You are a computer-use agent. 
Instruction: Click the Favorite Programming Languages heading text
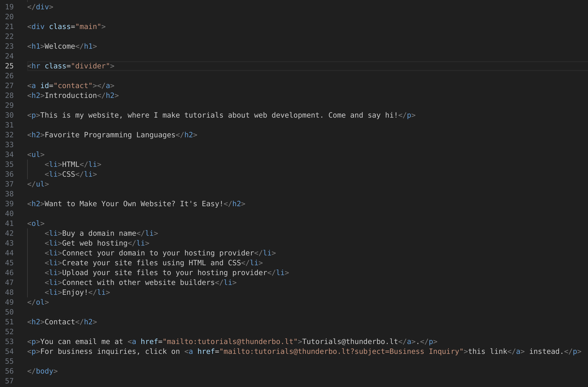click(x=110, y=135)
